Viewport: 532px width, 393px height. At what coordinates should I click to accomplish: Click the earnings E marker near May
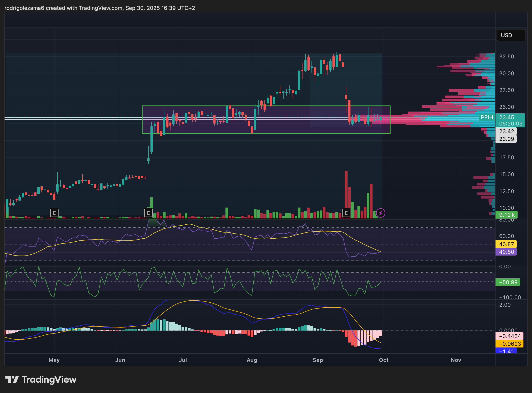pos(54,213)
